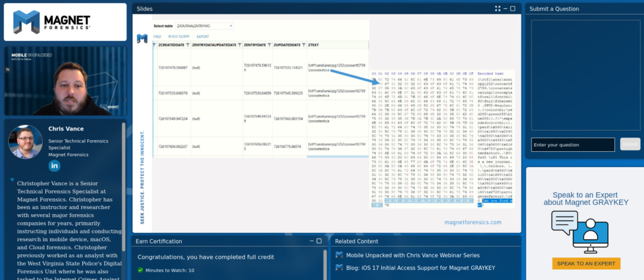Screen dimensions: 644x280
Task: Click cell 726156775.06074
Action: (x=287, y=146)
